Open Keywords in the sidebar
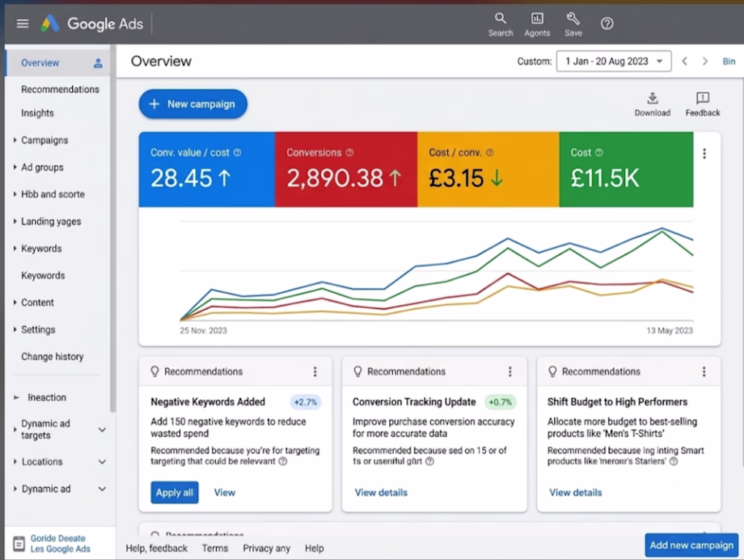Viewport: 744px width, 560px height. pos(41,248)
